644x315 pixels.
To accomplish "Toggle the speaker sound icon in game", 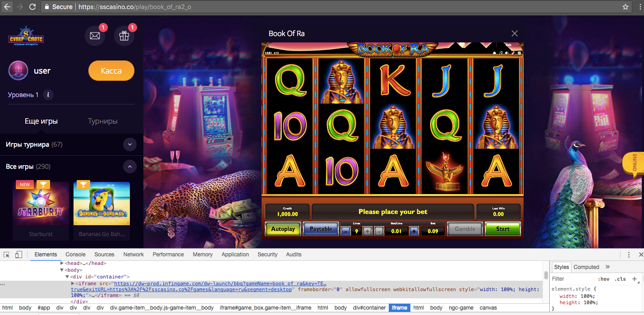I will (x=506, y=53).
